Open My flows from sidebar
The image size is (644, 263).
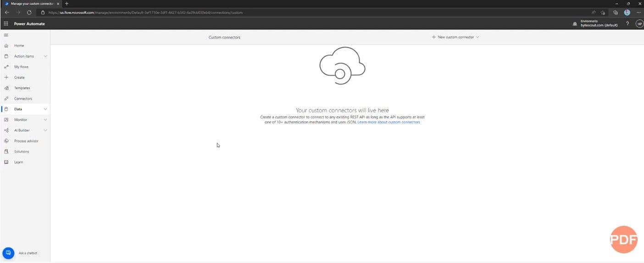pyautogui.click(x=21, y=67)
